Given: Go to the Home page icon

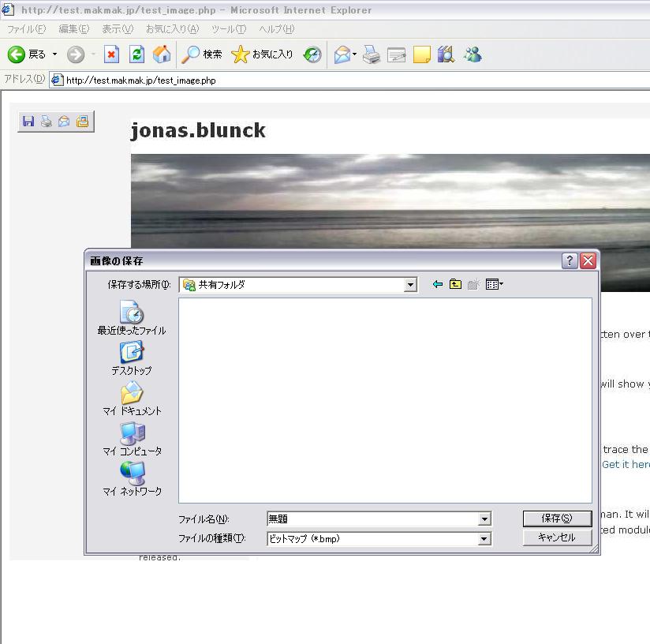Looking at the screenshot, I should [x=162, y=54].
